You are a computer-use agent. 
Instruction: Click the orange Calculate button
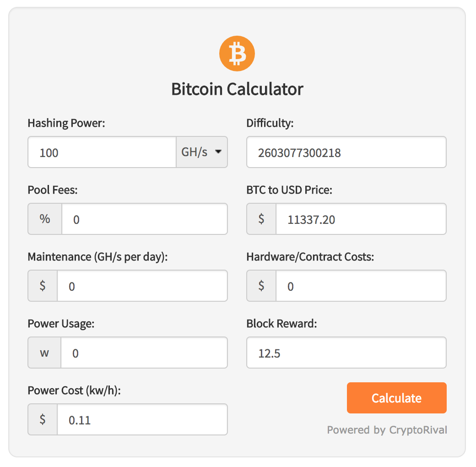pyautogui.click(x=397, y=398)
